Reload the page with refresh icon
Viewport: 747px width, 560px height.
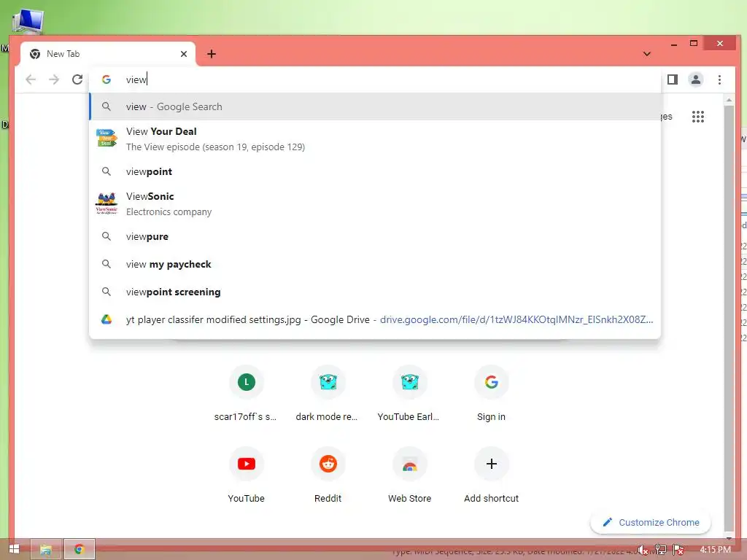point(77,79)
